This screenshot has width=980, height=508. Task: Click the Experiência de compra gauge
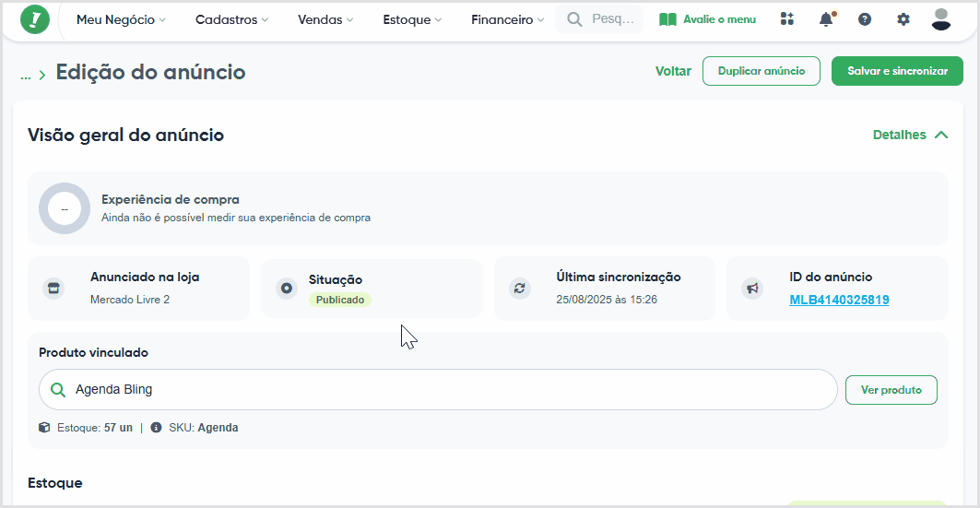[x=65, y=208]
